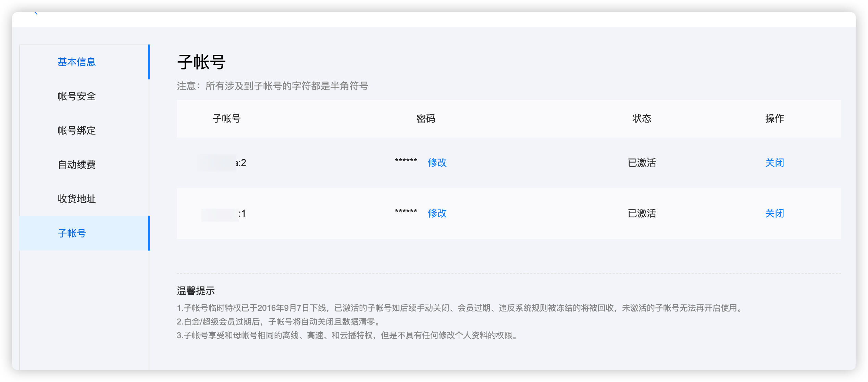Open the 基本信息 sidebar section
The height and width of the screenshot is (382, 868).
(x=76, y=62)
